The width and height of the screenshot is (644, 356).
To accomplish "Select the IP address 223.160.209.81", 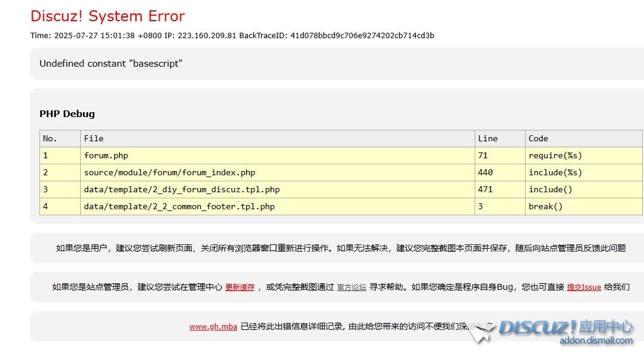I will coord(207,36).
